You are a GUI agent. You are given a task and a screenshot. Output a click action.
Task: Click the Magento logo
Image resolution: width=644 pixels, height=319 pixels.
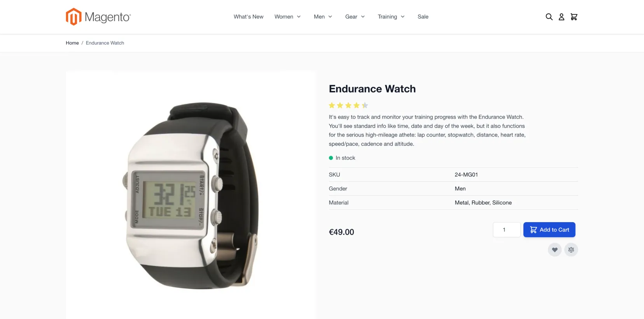click(98, 17)
